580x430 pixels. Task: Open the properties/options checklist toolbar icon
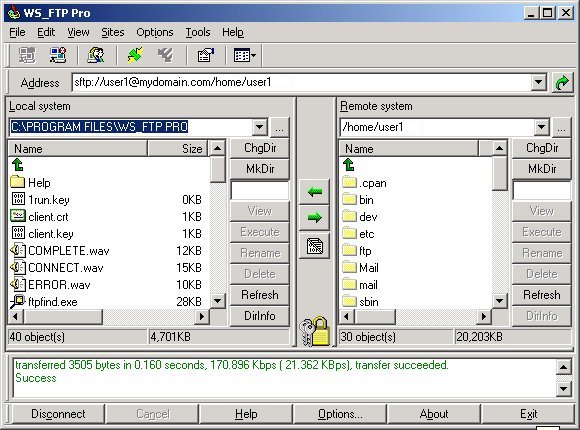(x=206, y=56)
